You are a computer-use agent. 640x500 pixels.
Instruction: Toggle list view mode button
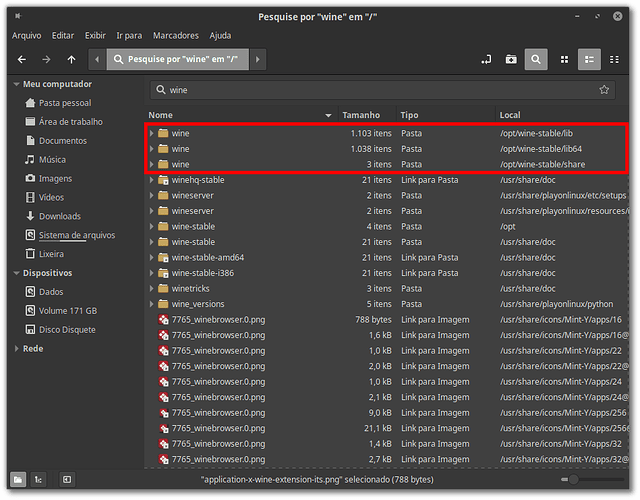pos(590,60)
